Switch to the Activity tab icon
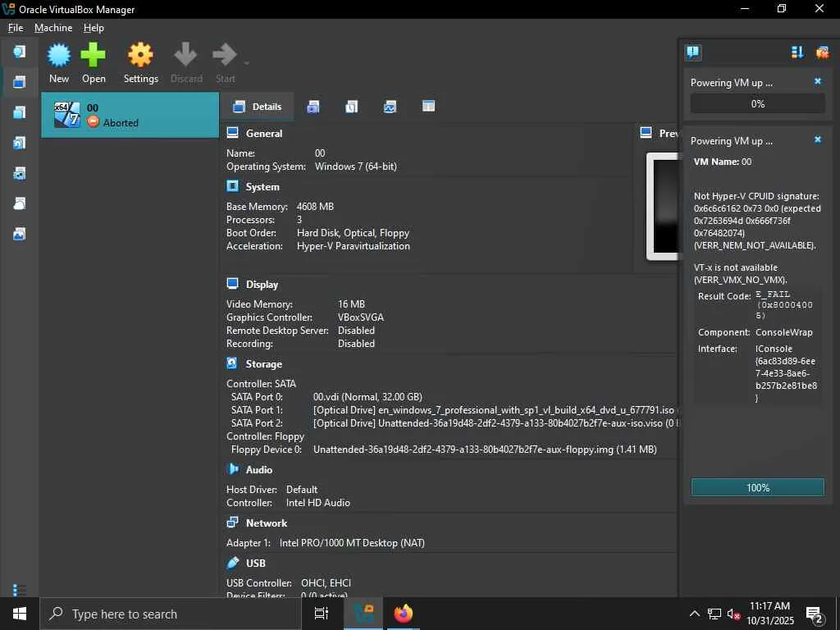Viewport: 840px width, 630px height. click(x=390, y=107)
